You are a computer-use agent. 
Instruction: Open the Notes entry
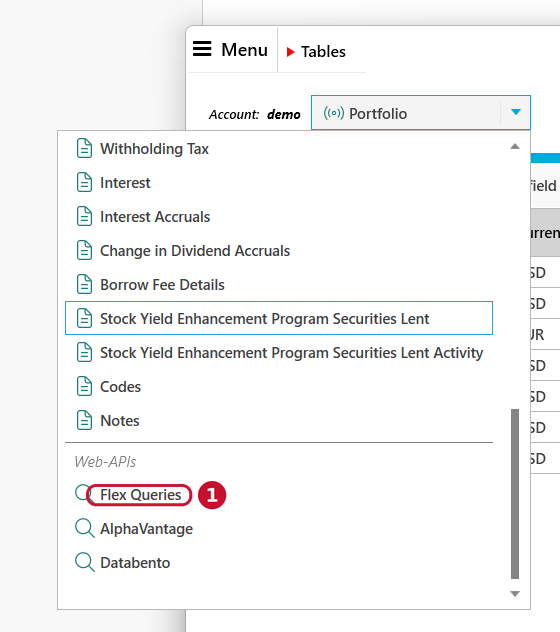120,421
